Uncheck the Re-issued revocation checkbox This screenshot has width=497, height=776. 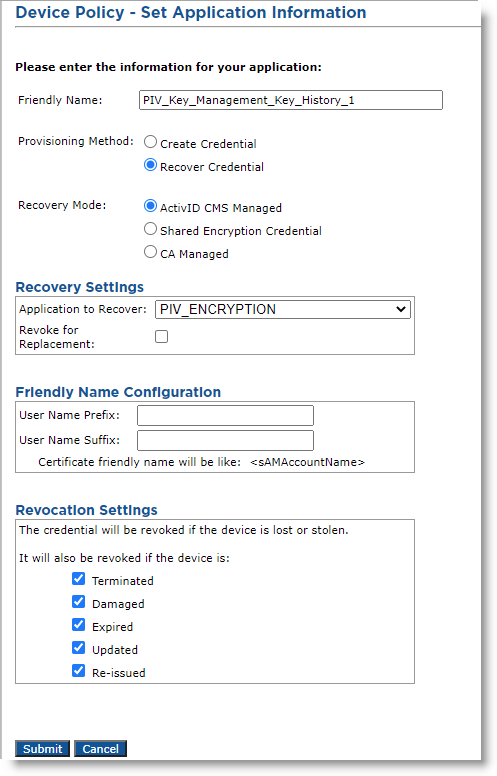[79, 671]
